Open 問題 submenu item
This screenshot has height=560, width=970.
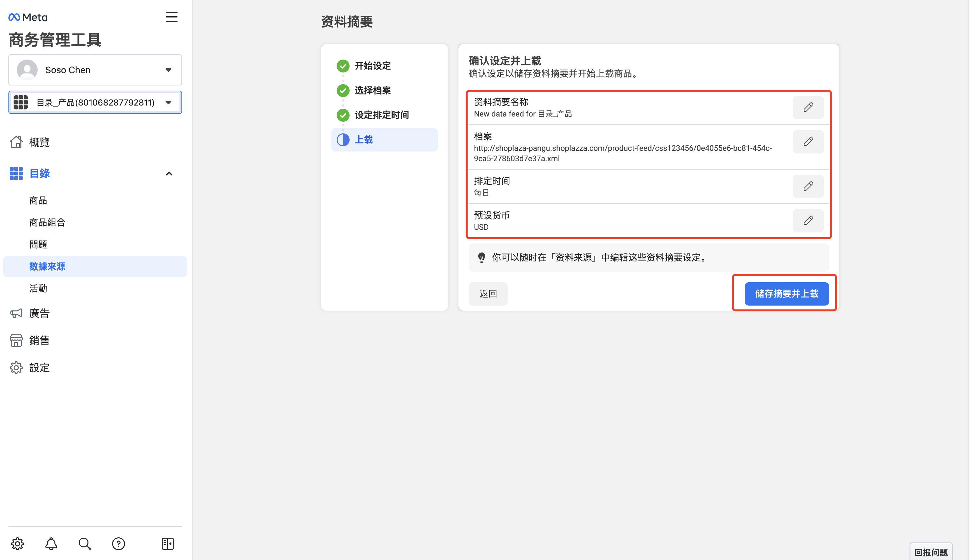click(x=38, y=244)
